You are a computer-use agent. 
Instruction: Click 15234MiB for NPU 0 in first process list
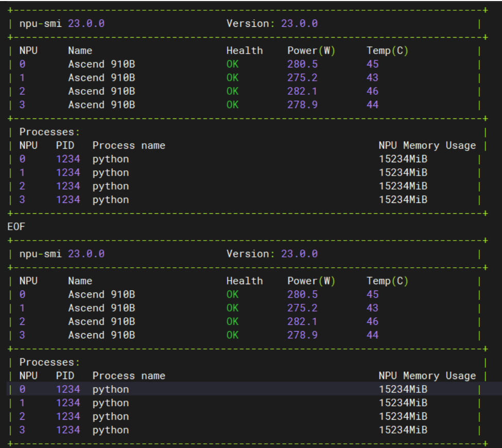[x=403, y=159]
